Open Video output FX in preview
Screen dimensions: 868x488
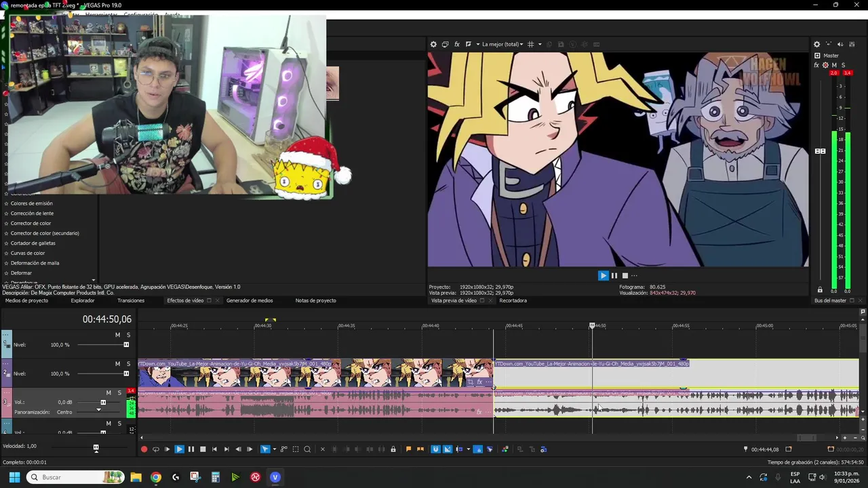[457, 44]
